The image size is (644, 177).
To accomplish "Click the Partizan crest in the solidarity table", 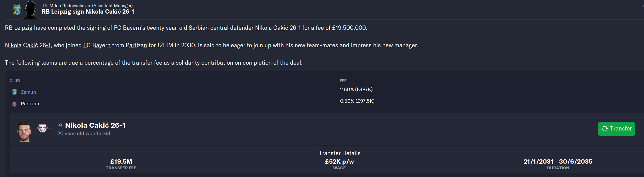I will click(14, 104).
